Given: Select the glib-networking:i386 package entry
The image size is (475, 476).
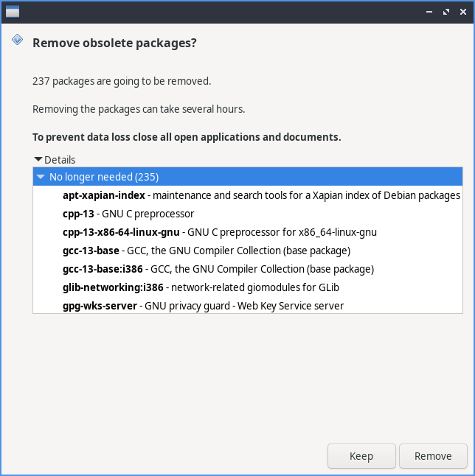Looking at the screenshot, I should (201, 287).
